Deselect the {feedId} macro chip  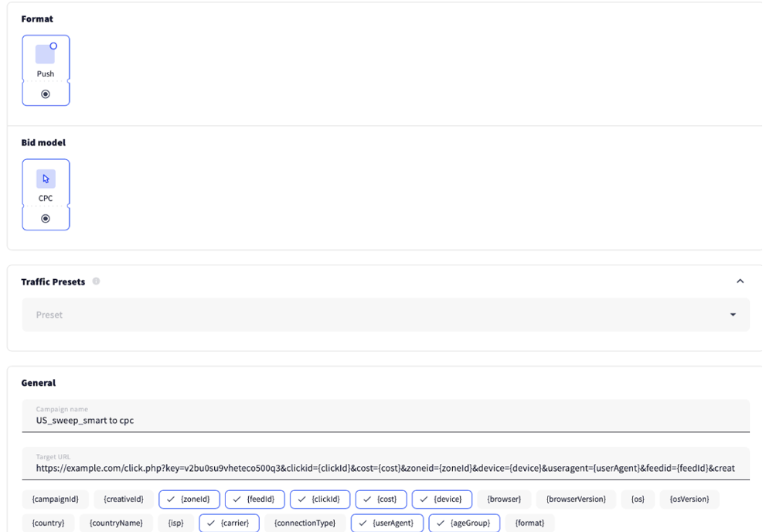point(255,500)
